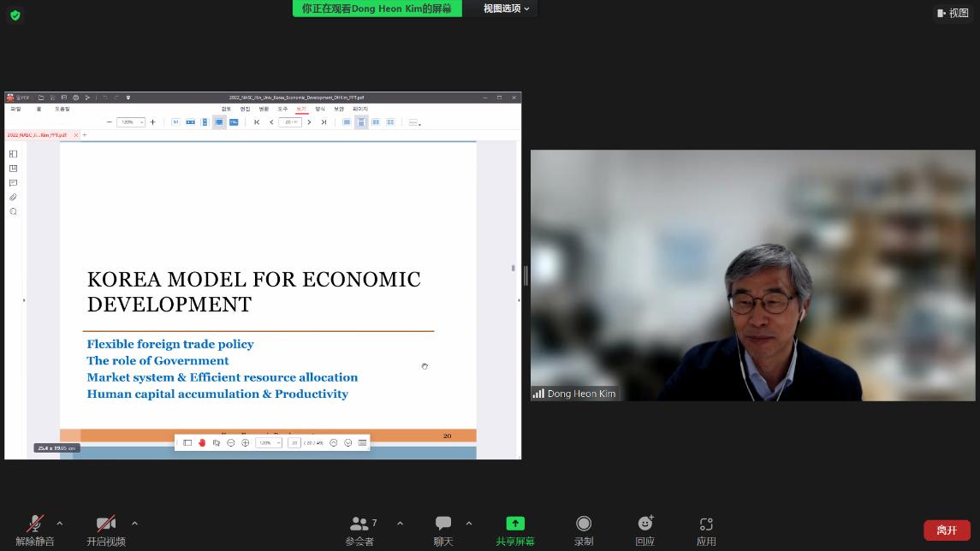Click the red 离开 leave button

tap(947, 530)
